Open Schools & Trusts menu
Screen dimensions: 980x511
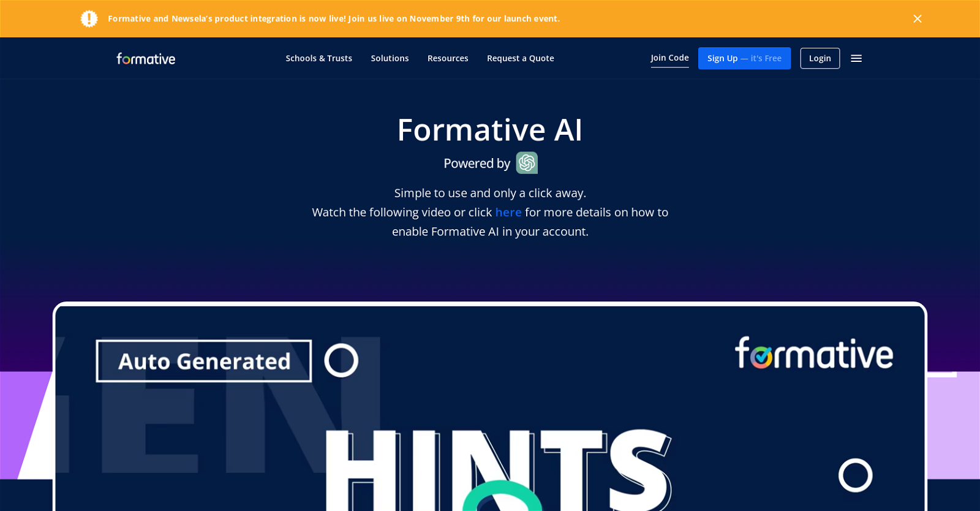tap(318, 58)
